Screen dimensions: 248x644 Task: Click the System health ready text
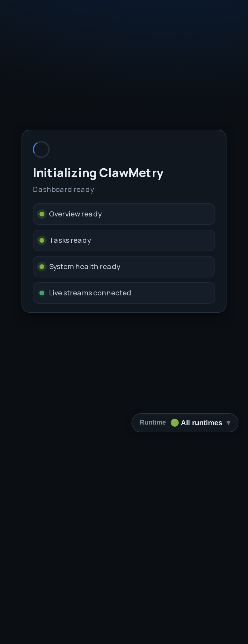tap(85, 267)
